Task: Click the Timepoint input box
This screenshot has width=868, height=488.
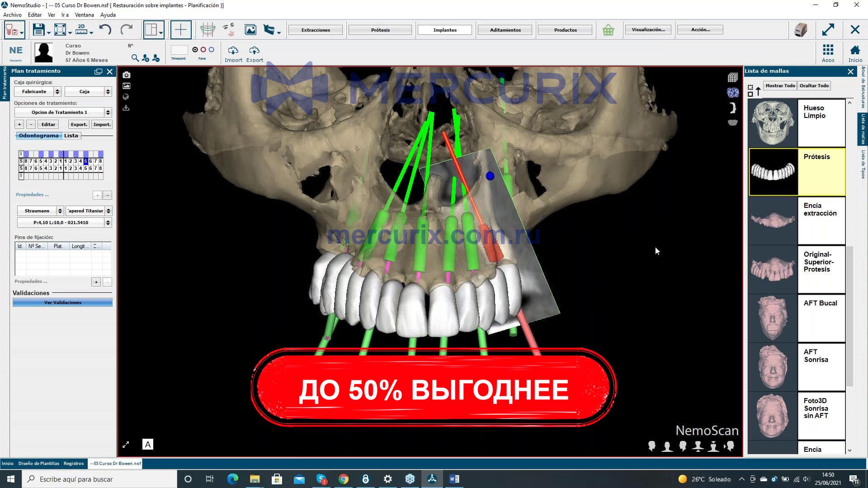Action: pos(179,50)
